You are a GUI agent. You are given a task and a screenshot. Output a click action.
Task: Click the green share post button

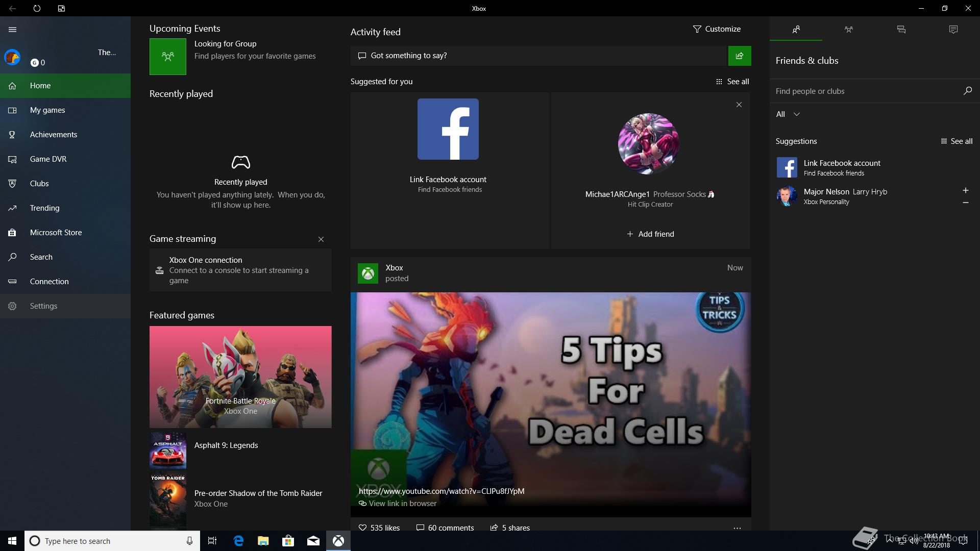tap(740, 56)
